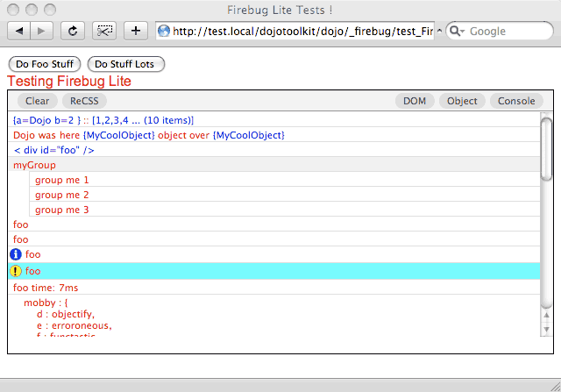Reload stylesheets with ReCSS button
Screen dimensions: 561x392
point(84,101)
